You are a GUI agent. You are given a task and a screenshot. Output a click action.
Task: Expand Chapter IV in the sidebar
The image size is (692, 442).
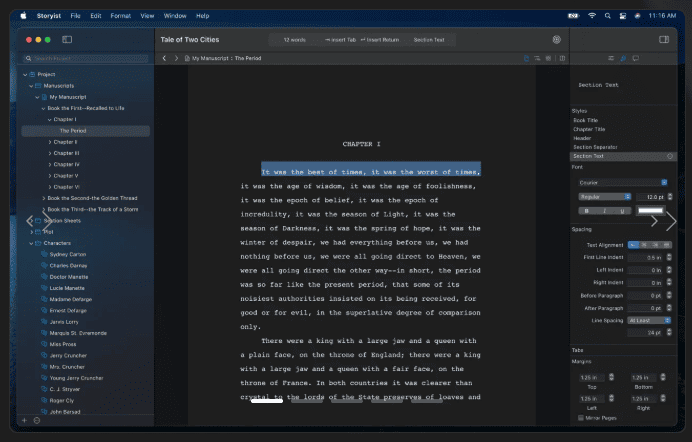pos(49,165)
